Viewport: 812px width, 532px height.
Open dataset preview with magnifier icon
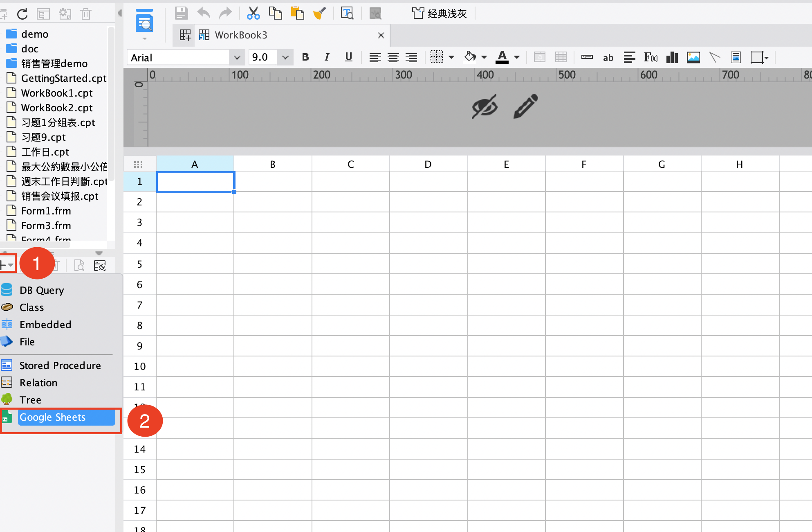pyautogui.click(x=79, y=265)
